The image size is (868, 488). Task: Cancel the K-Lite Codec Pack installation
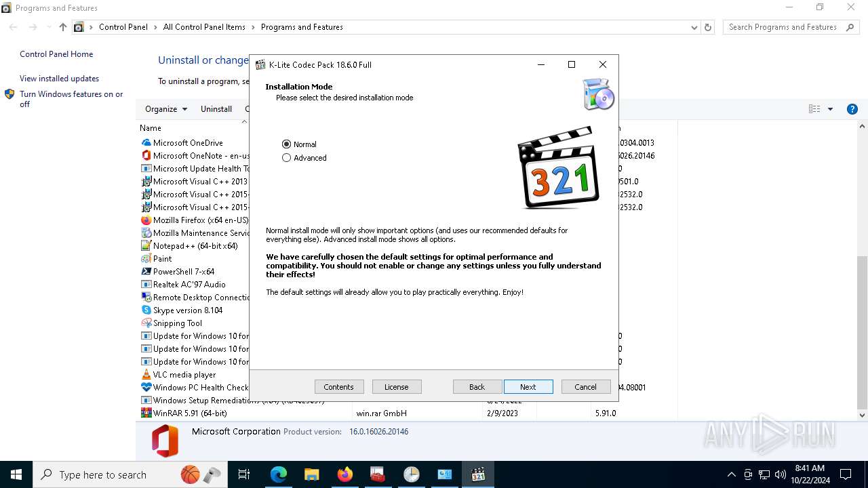tap(586, 387)
